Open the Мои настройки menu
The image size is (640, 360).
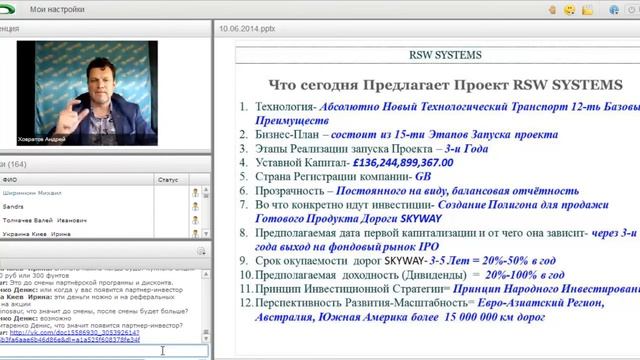point(57,9)
